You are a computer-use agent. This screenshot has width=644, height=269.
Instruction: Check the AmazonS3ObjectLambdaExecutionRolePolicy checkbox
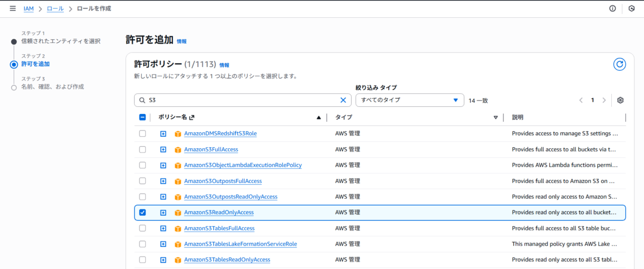pyautogui.click(x=142, y=165)
